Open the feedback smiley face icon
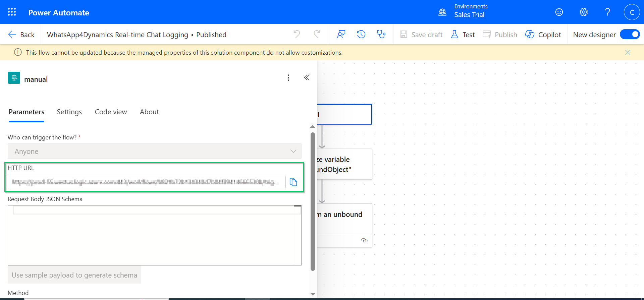 tap(559, 12)
